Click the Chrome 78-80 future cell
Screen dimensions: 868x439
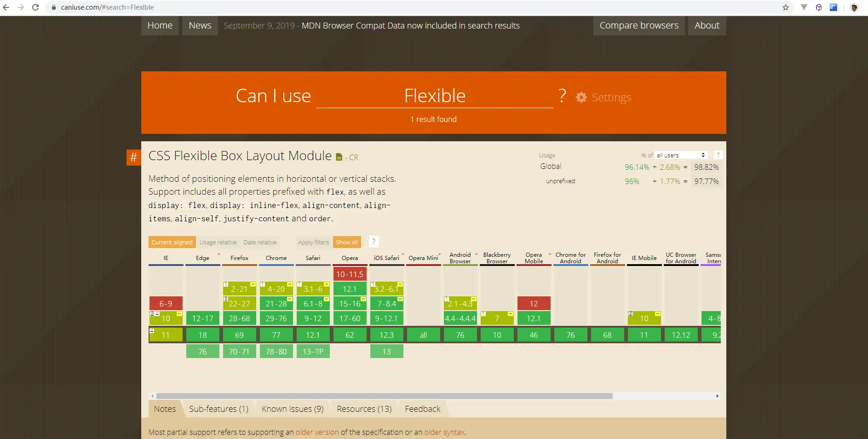point(276,352)
